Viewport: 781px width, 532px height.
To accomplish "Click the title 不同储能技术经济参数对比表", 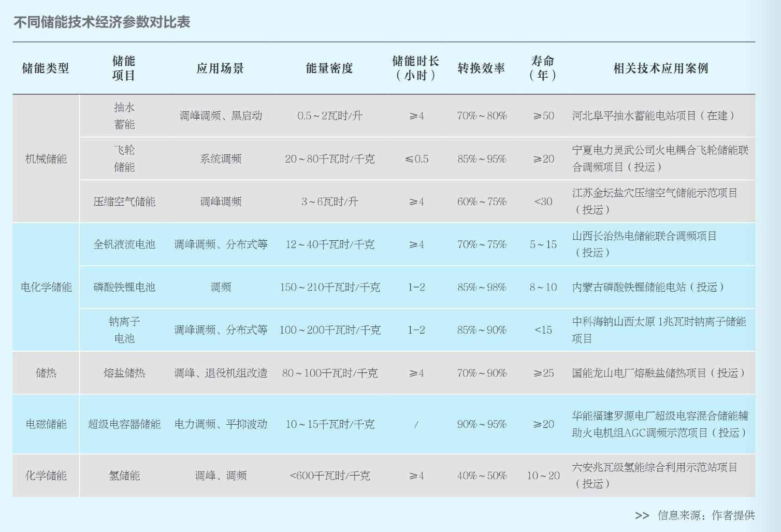I will coord(102,22).
